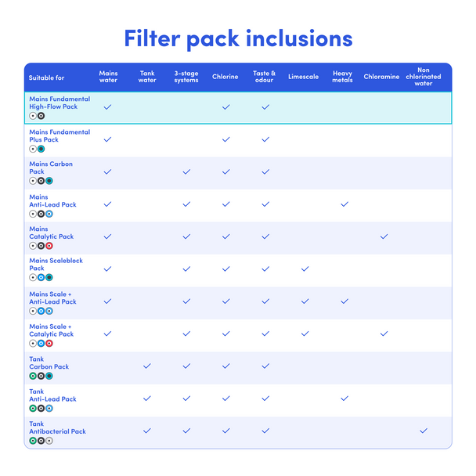
Task: Click the Chloramine column header
Action: [x=381, y=77]
